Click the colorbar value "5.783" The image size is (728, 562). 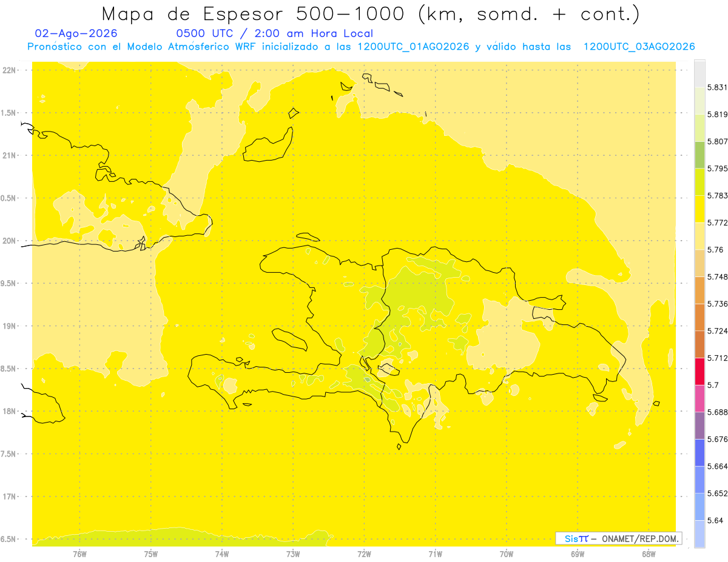(718, 196)
